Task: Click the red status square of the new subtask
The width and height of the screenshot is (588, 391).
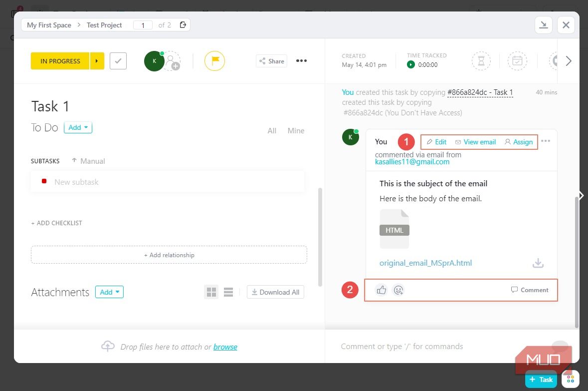Action: tap(44, 181)
